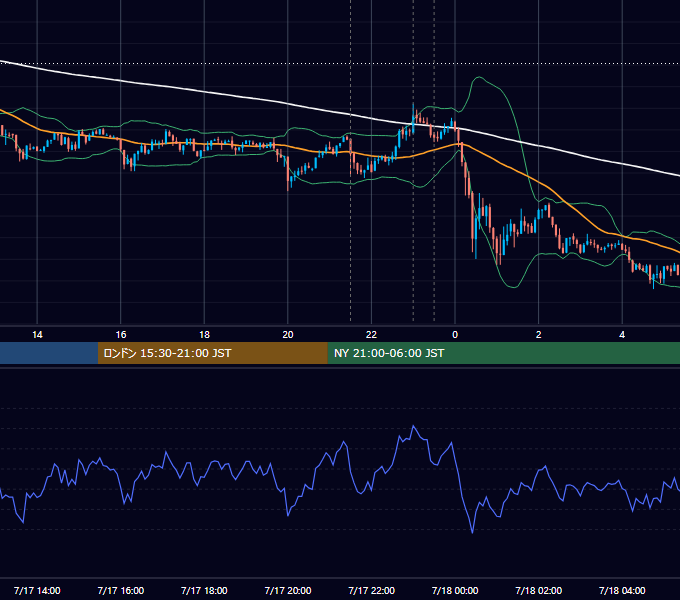Click the oscillator's highest peak near 23:00
680x600 pixels.
pyautogui.click(x=413, y=427)
